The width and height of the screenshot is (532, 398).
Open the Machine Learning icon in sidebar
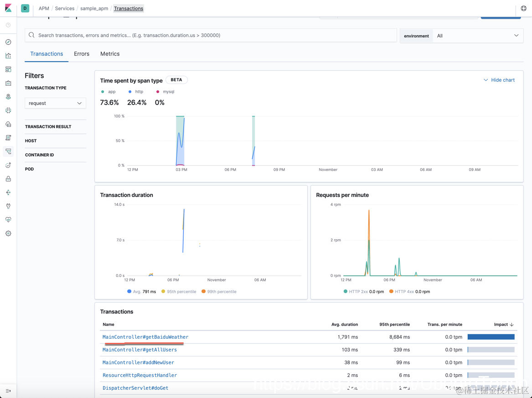(x=8, y=110)
